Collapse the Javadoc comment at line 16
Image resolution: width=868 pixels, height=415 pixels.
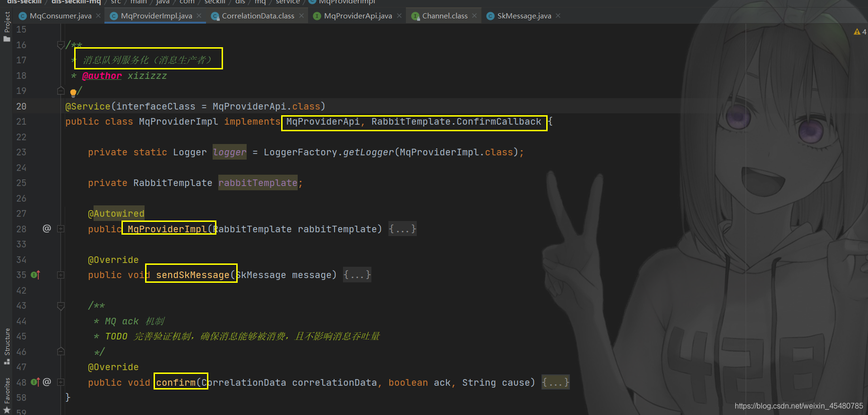(60, 45)
